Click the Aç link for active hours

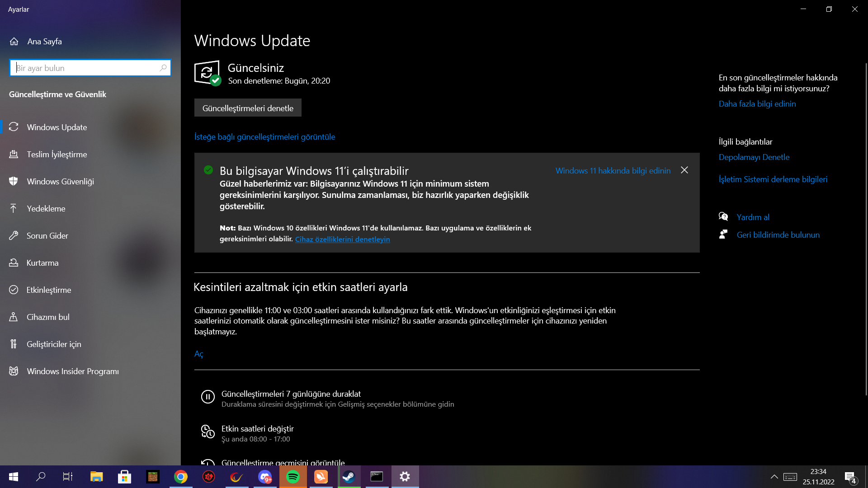point(198,354)
